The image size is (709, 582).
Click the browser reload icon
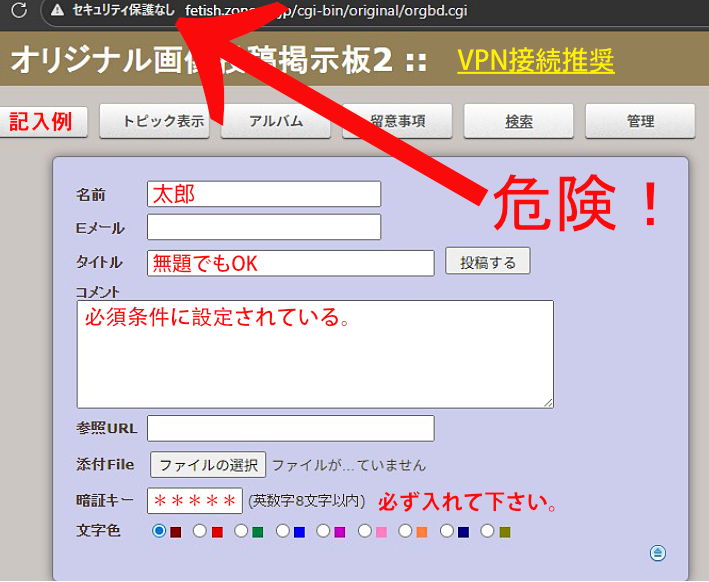(17, 11)
